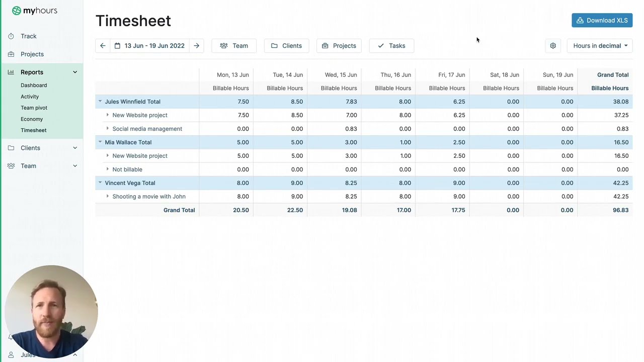644x362 pixels.
Task: Click the Clients folder sidebar icon
Action: (x=11, y=148)
